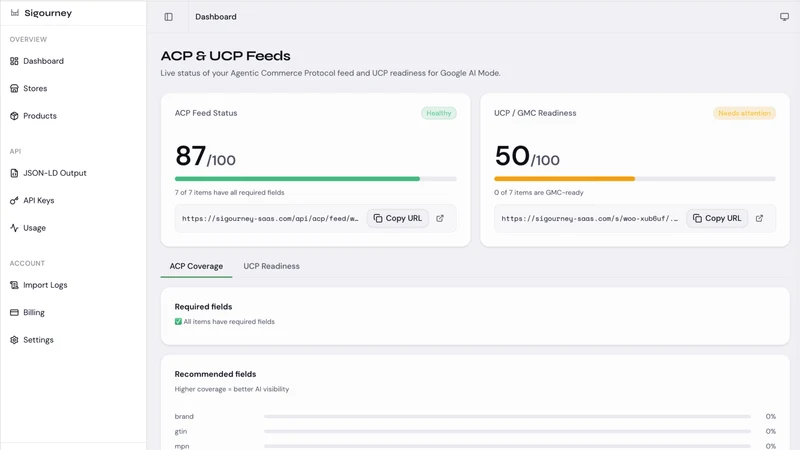Click the Needs attention status badge
800x450 pixels.
[x=744, y=113]
